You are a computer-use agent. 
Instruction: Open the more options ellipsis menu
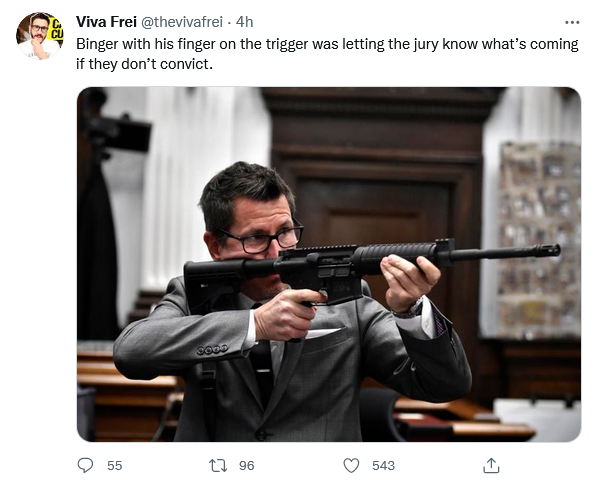pyautogui.click(x=572, y=23)
